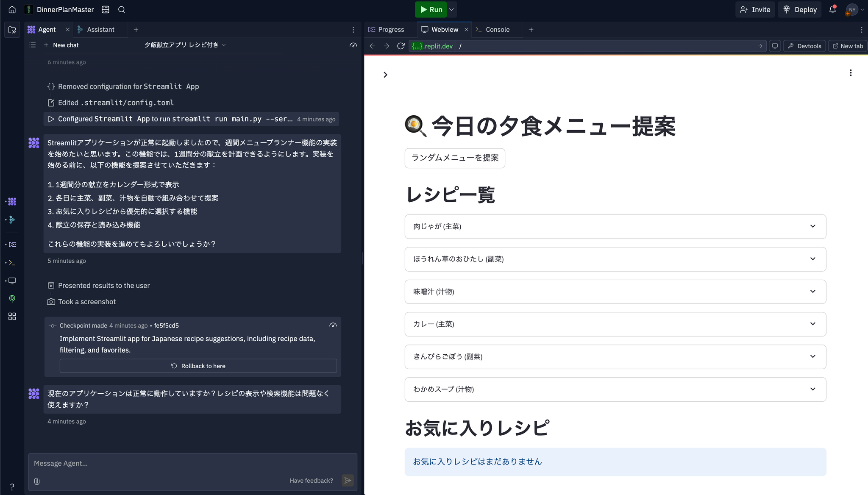The image size is (868, 495).
Task: Click webview back arrow
Action: click(372, 46)
